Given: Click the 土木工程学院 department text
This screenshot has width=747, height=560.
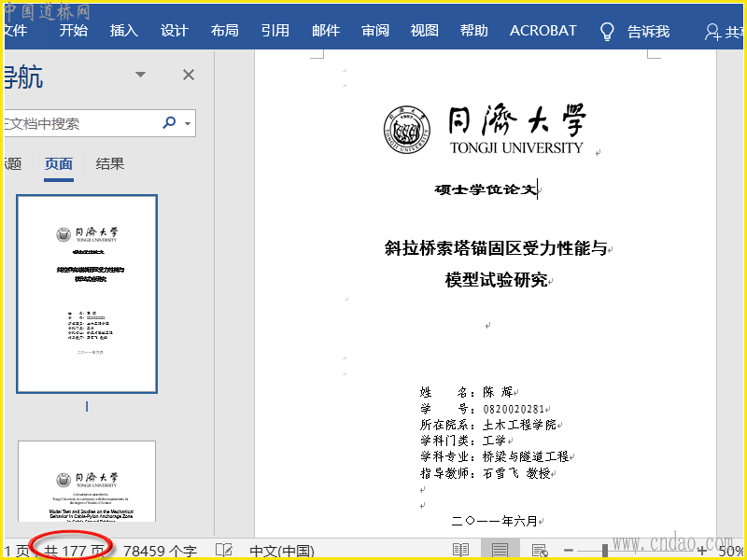Looking at the screenshot, I should click(x=519, y=425).
